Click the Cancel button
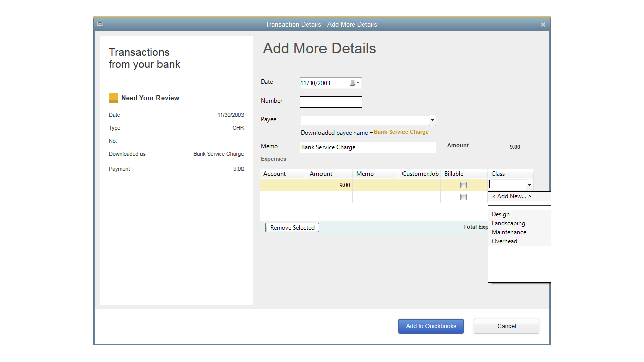The width and height of the screenshot is (644, 362). pos(506,326)
